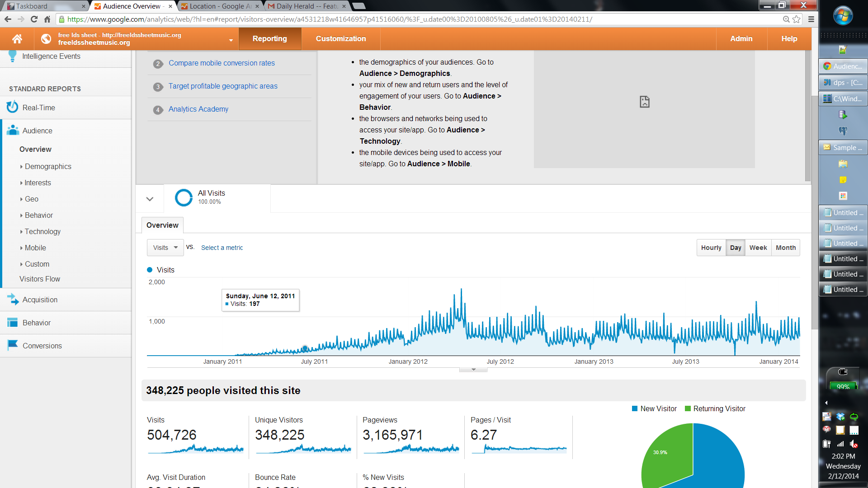Click the battery 99% indicator
This screenshot has width=868, height=488.
coord(843,387)
